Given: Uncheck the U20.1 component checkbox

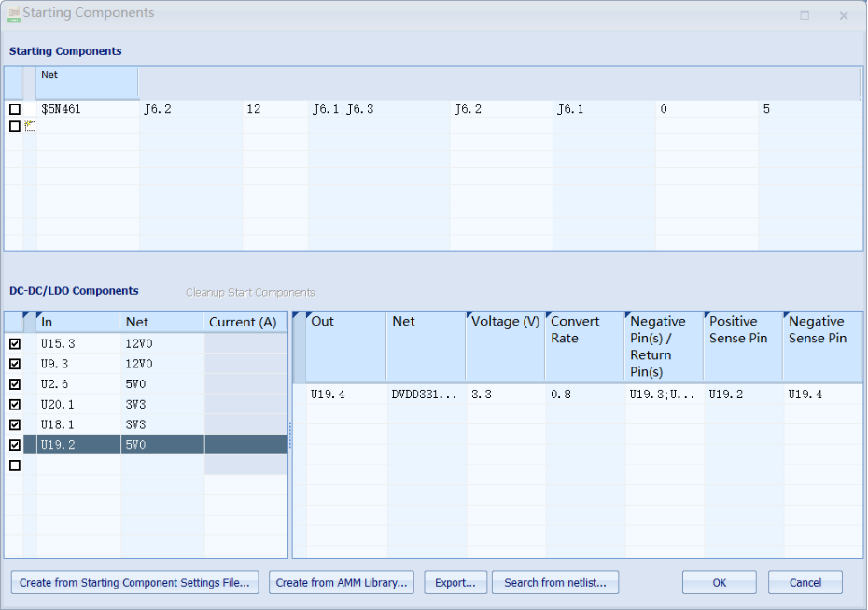Looking at the screenshot, I should pos(15,404).
